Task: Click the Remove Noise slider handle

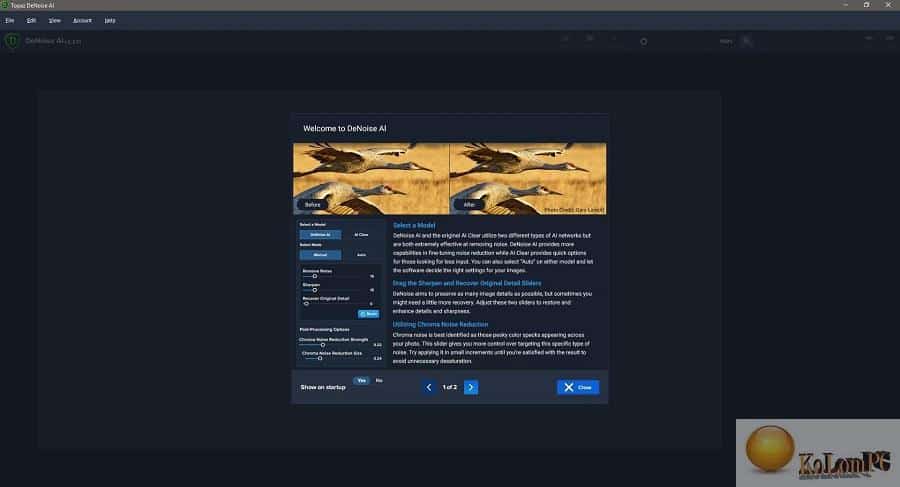Action: pos(315,276)
